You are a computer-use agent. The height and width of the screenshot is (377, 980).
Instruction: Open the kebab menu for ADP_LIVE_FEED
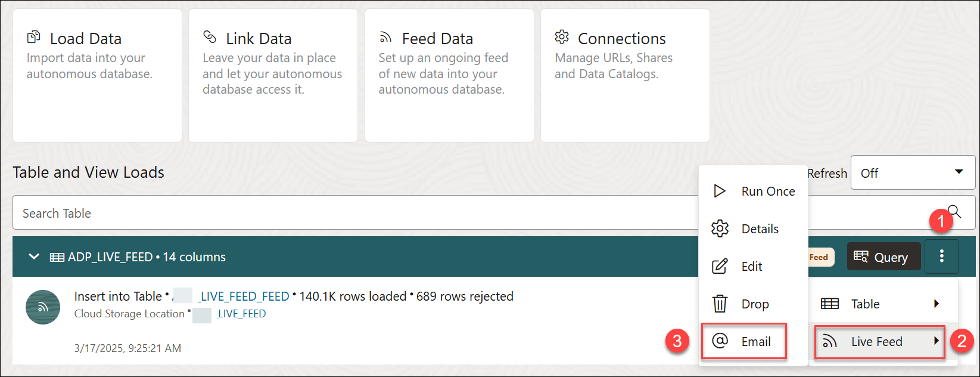942,257
